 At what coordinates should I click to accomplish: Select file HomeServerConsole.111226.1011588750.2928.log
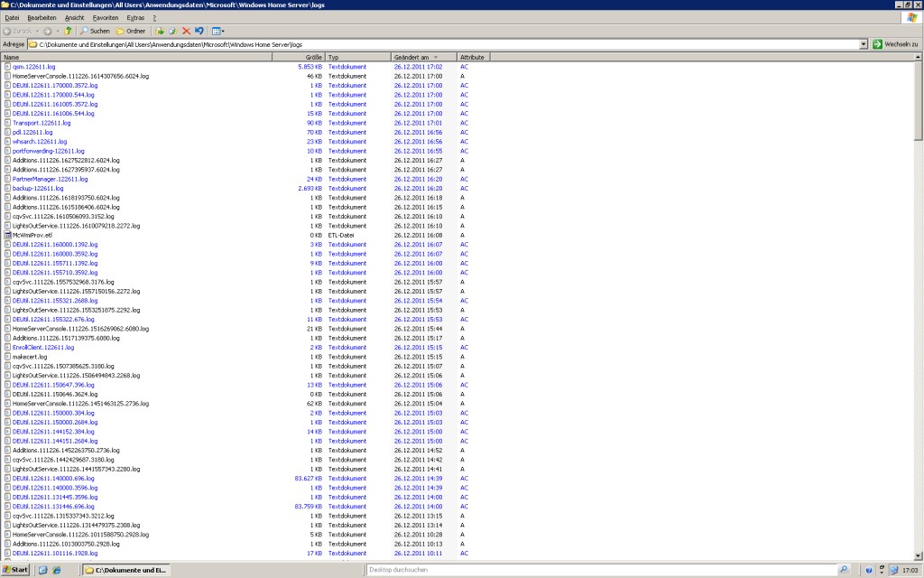point(80,535)
